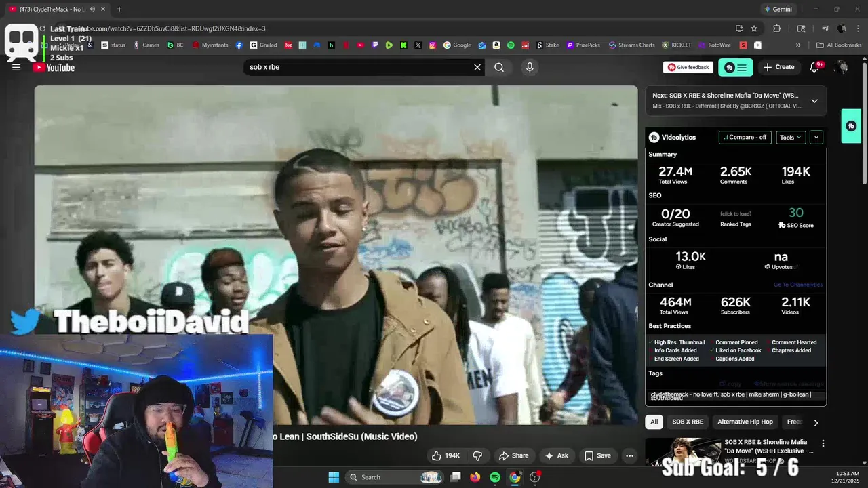Show more filter chips with the arrow
Viewport: 868px width, 488px height.
[816, 422]
